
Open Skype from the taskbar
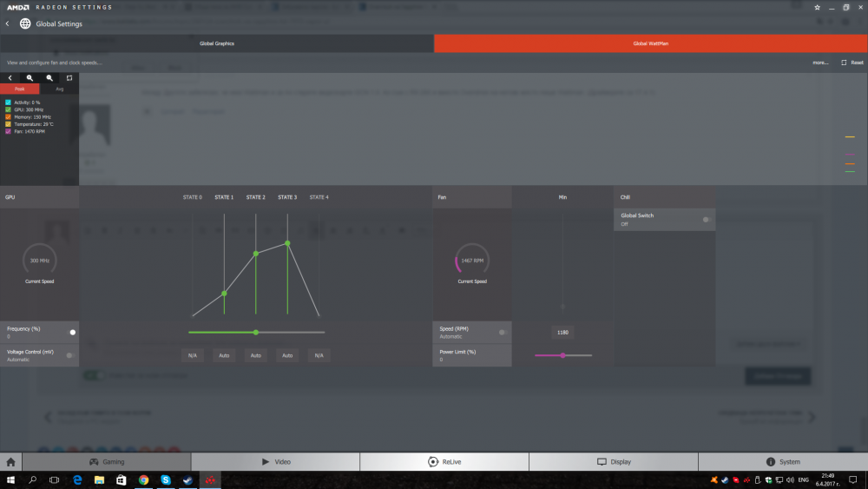click(166, 479)
